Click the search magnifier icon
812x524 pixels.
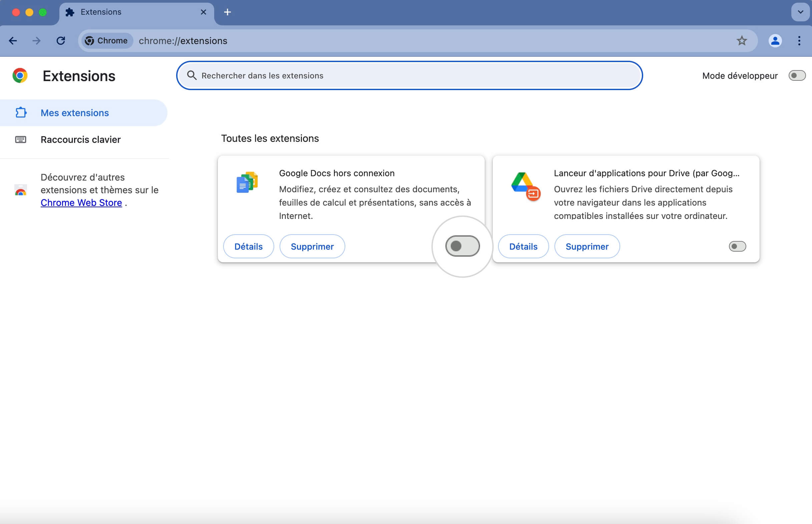192,75
